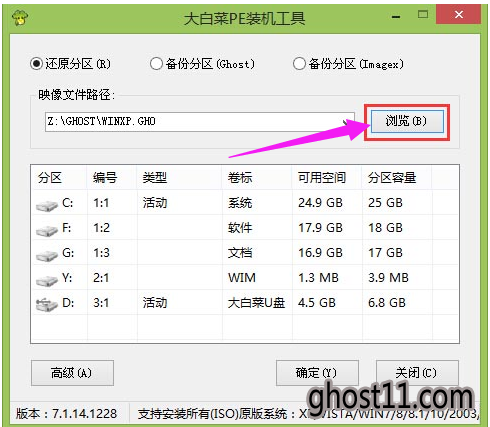The height and width of the screenshot is (427, 490).
Task: Click the WIM volume label
Action: 242,278
